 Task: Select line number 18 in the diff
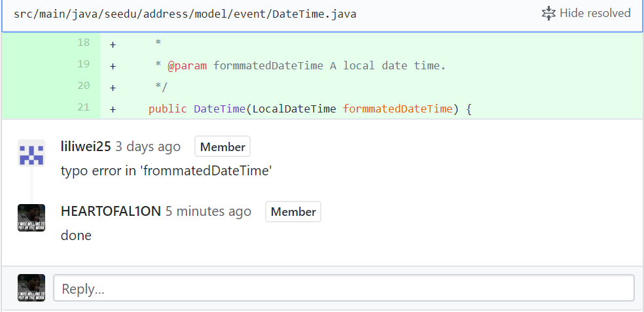click(x=83, y=43)
